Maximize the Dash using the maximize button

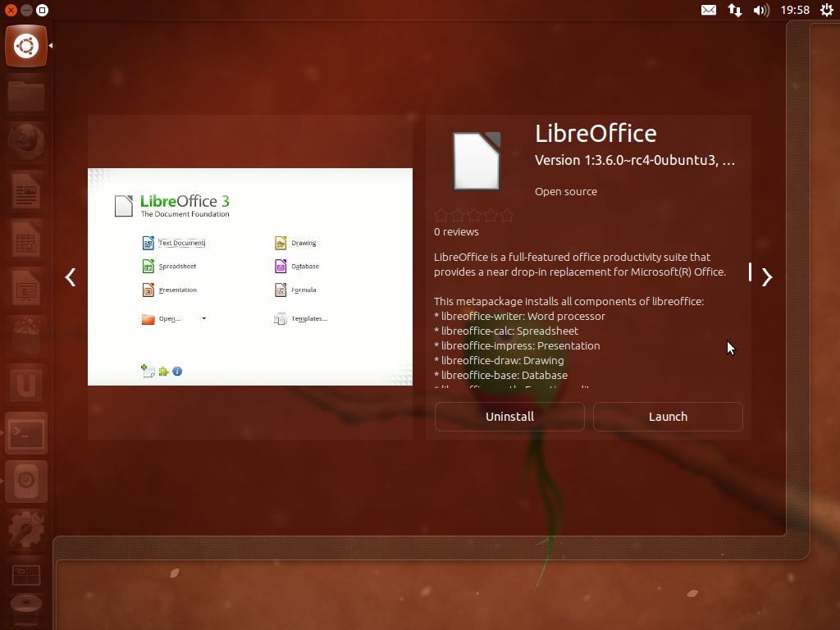pos(43,10)
